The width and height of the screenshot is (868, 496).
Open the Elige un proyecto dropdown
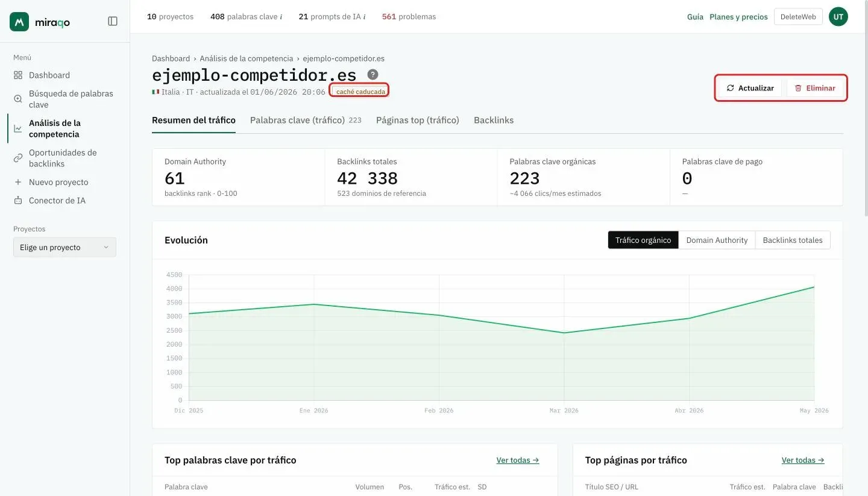coord(64,247)
